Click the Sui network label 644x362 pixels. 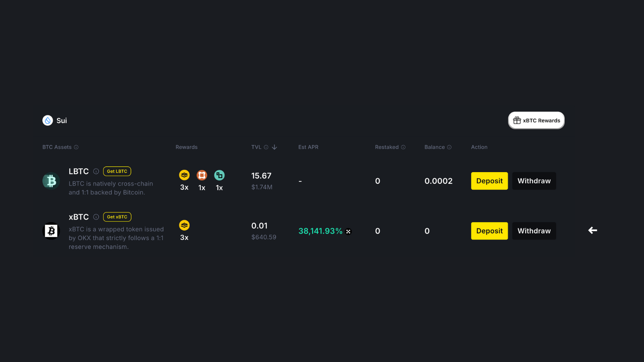[62, 121]
